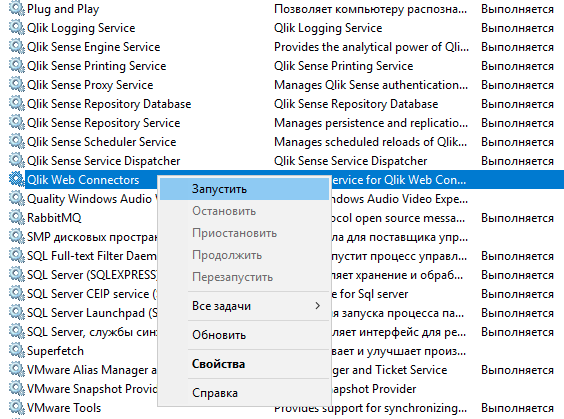
Task: Click the gear icon for VMware Snapshot Provider
Action: (17, 389)
